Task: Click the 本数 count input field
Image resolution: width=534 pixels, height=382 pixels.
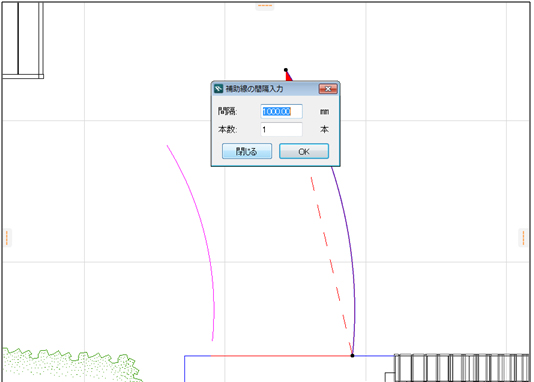Action: click(x=281, y=129)
